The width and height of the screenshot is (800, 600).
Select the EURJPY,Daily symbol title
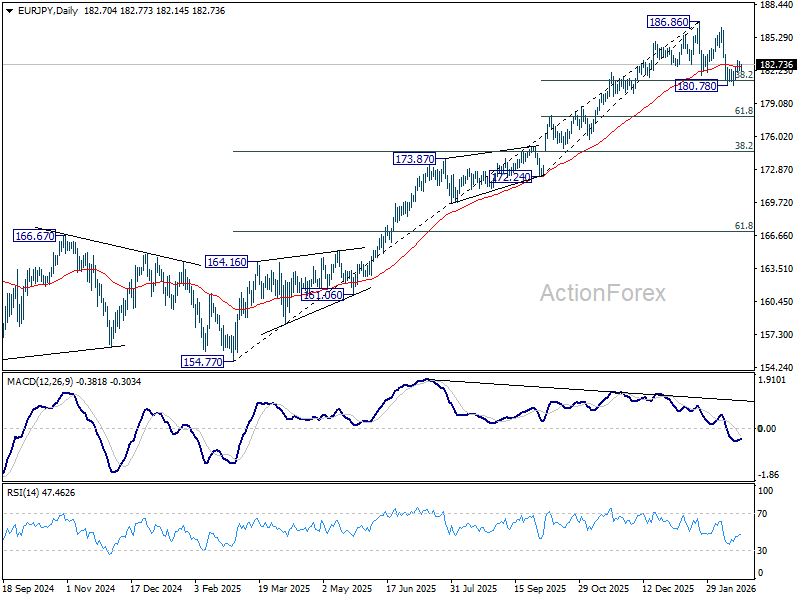[x=48, y=11]
